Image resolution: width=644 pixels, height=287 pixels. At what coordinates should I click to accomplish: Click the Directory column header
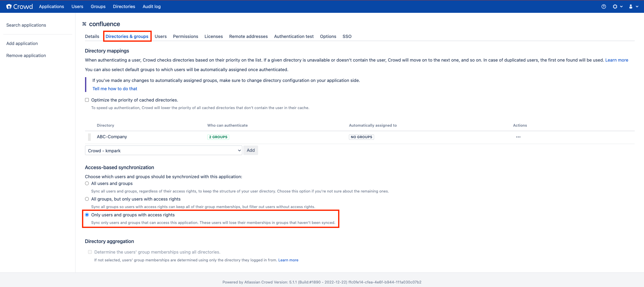pos(105,125)
